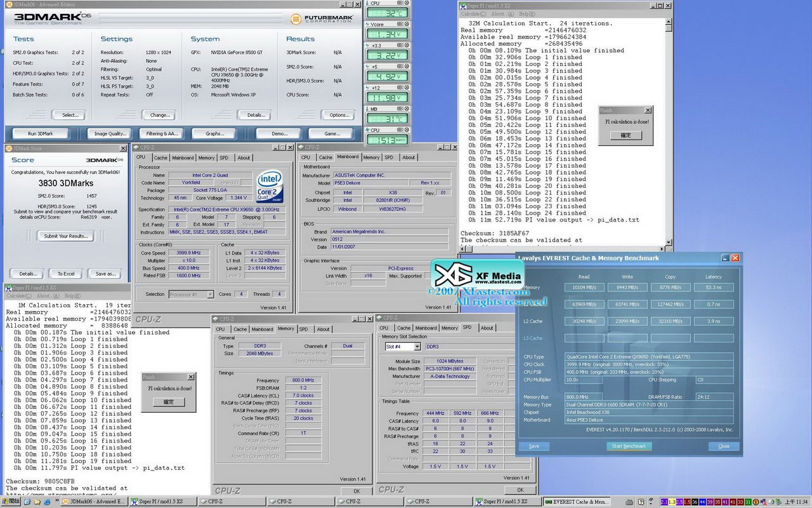Switch to About tab in CPU-Z CPU window
812x508 pixels.
tap(244, 157)
